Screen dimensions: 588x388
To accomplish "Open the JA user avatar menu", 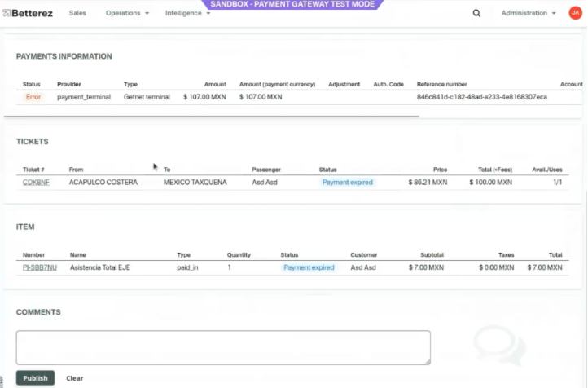I will click(575, 13).
